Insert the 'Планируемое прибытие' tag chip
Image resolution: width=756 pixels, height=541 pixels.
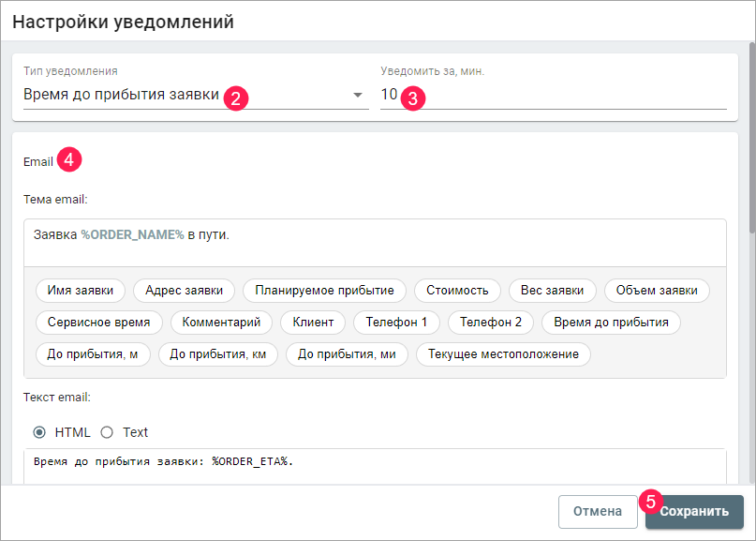(x=324, y=291)
